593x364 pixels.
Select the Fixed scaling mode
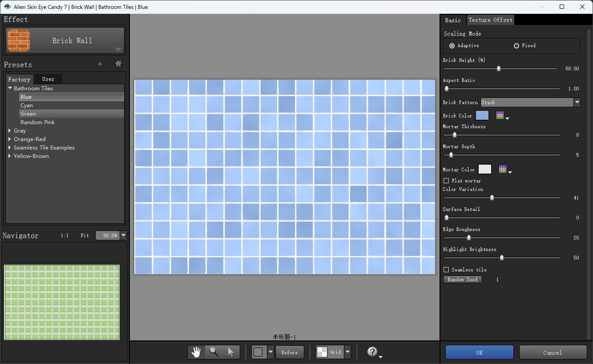[516, 46]
